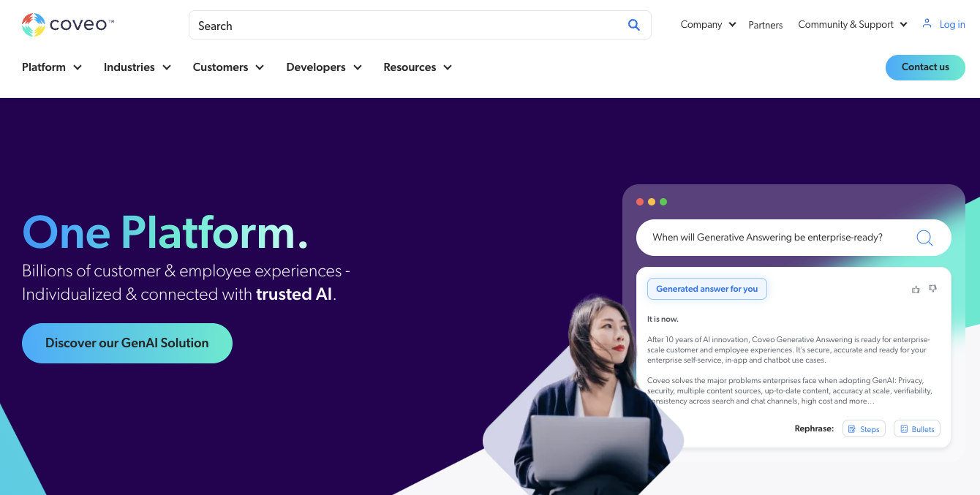
Task: Open the Company dropdown
Action: point(708,24)
